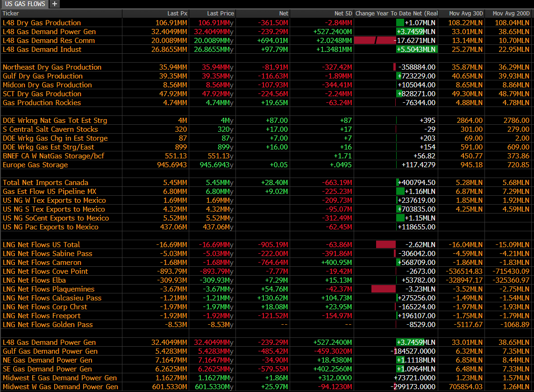Select the L48 Gas Demand Indust ticker
The height and width of the screenshot is (392, 534).
coord(42,50)
